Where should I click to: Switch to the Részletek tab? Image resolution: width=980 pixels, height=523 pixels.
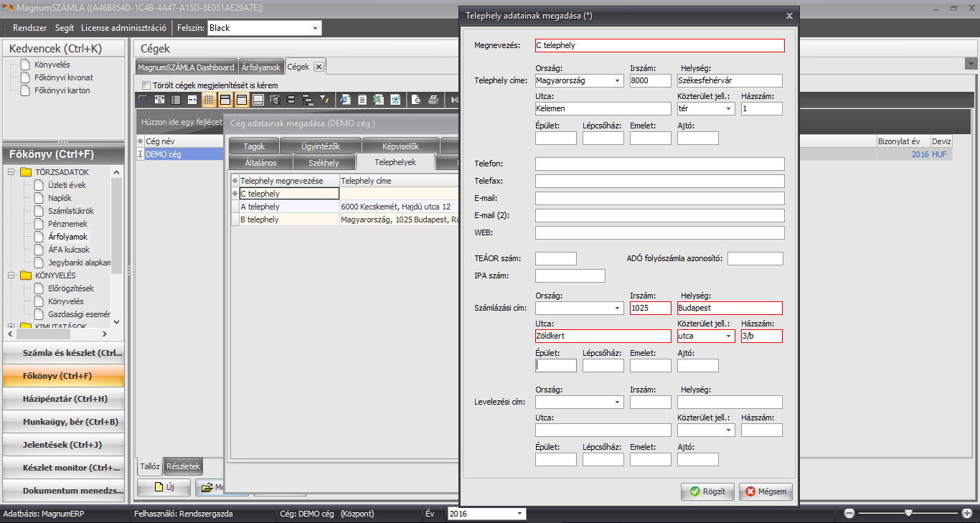183,466
